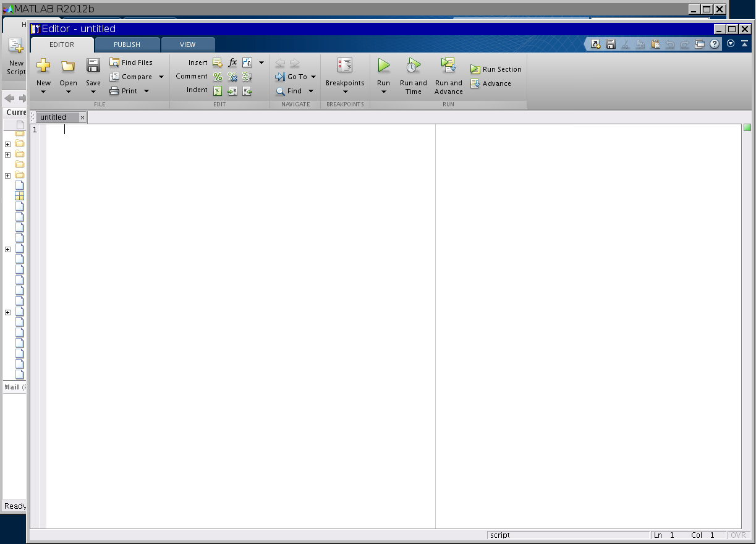Image resolution: width=756 pixels, height=544 pixels.
Task: Click the fi fixed-point insert icon
Action: [x=247, y=62]
